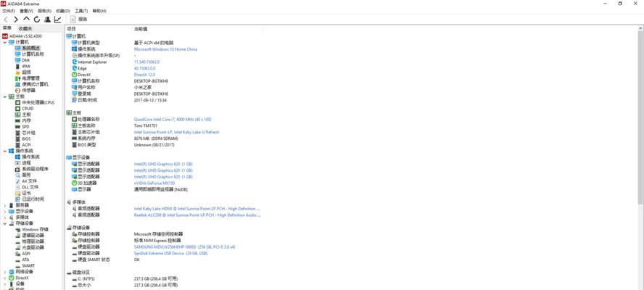Viewport: 644px width, 290px height.
Task: Open 逻辑驱动器 in the sidebar
Action: click(x=33, y=236)
